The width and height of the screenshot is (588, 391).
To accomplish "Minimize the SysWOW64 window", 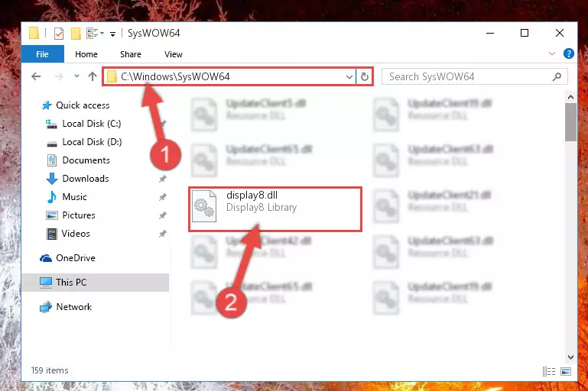I will 490,33.
